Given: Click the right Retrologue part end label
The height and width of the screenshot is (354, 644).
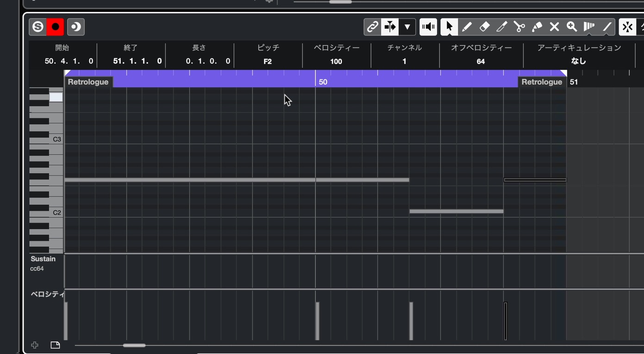Looking at the screenshot, I should point(542,82).
